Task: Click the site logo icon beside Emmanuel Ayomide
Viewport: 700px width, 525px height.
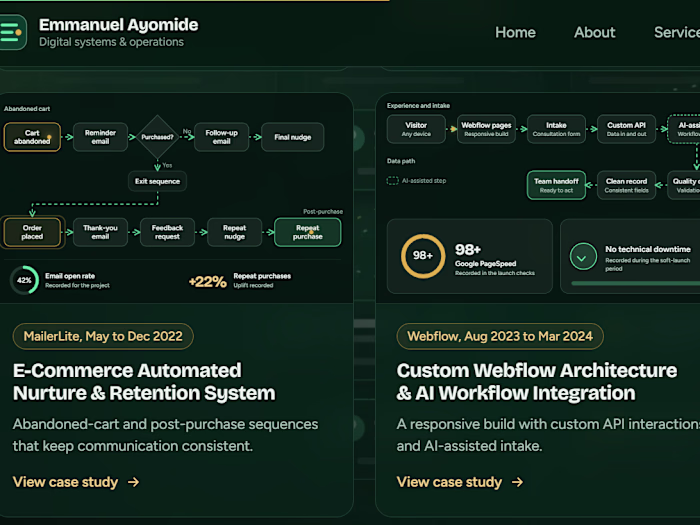Action: 12,32
